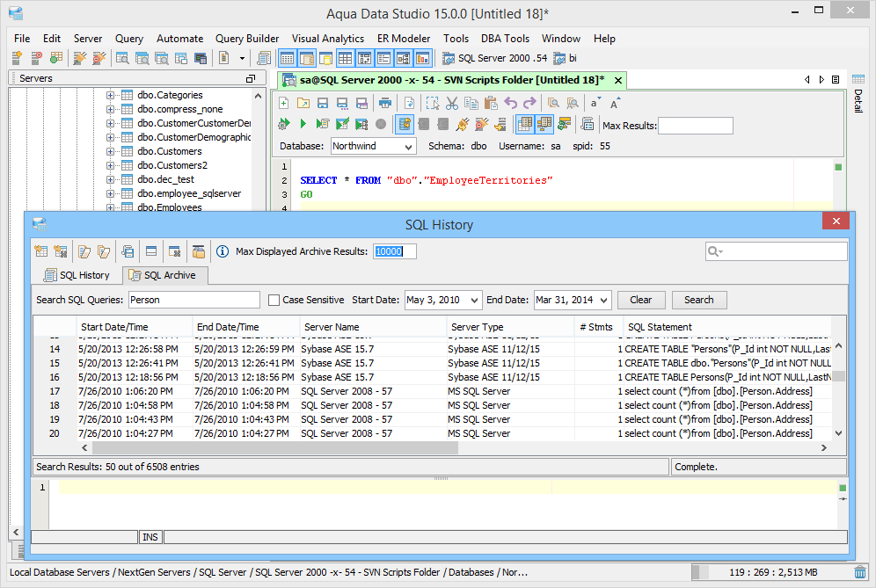Toggle the second highlighted layout button in main toolbar
This screenshot has height=588, width=876.
pyautogui.click(x=307, y=57)
